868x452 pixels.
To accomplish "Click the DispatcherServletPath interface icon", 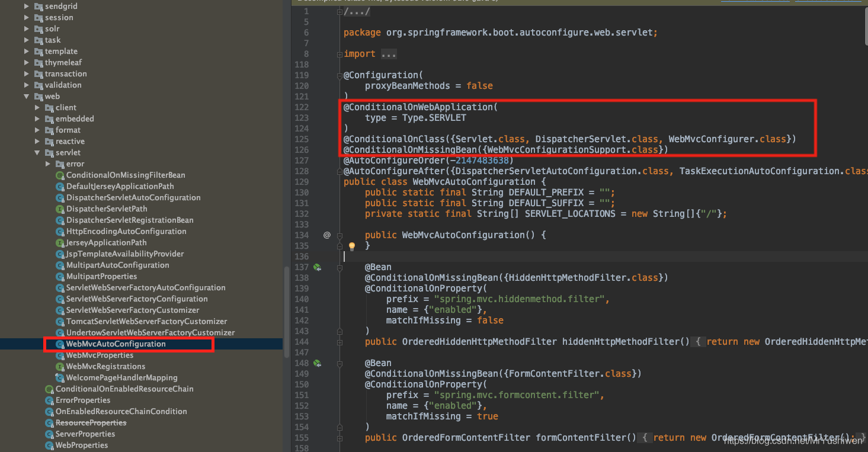I will point(60,209).
